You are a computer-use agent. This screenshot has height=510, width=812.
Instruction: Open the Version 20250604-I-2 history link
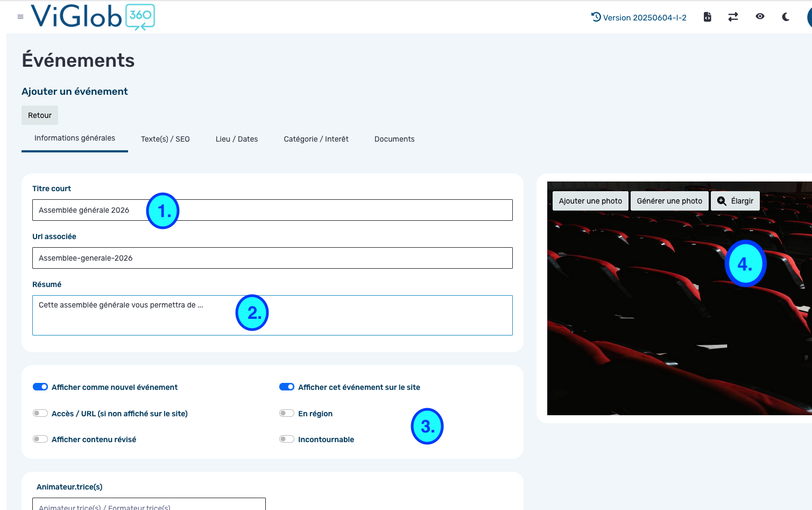tap(639, 17)
